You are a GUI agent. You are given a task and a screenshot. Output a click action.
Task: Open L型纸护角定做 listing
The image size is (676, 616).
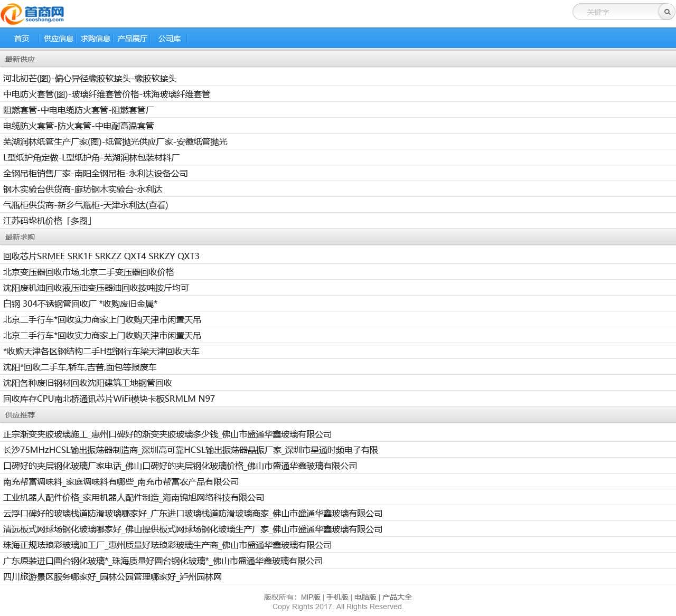pos(91,157)
